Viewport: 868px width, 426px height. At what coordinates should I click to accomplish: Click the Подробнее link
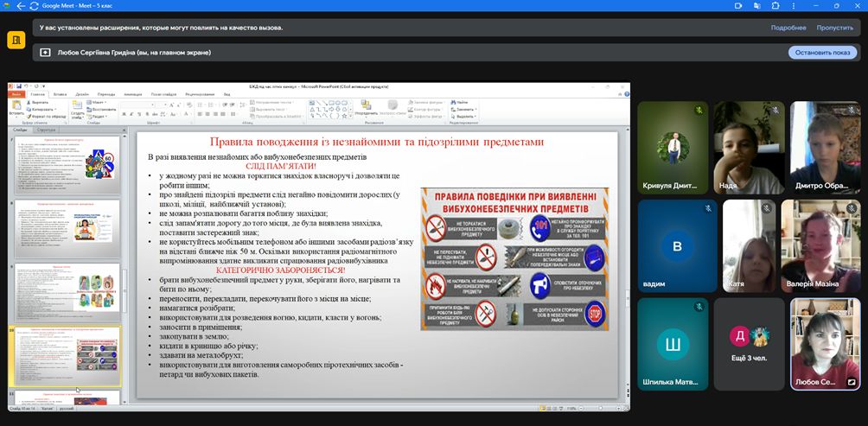(x=788, y=28)
